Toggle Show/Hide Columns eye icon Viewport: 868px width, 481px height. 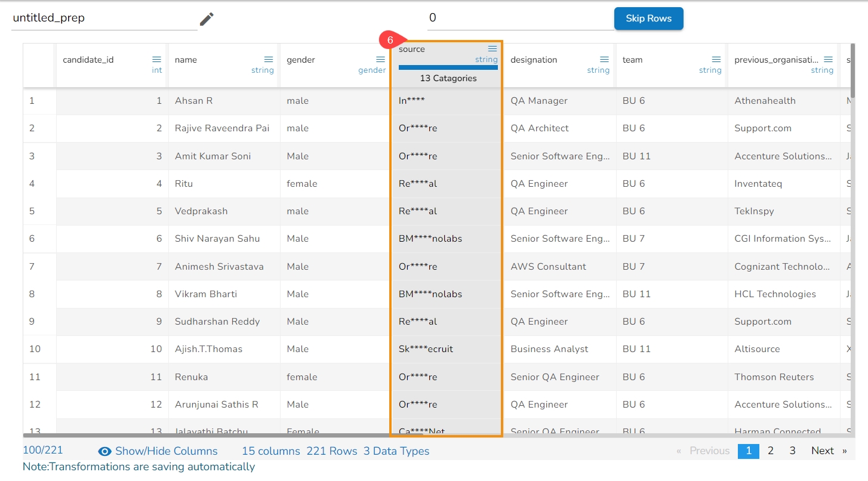[x=105, y=451]
